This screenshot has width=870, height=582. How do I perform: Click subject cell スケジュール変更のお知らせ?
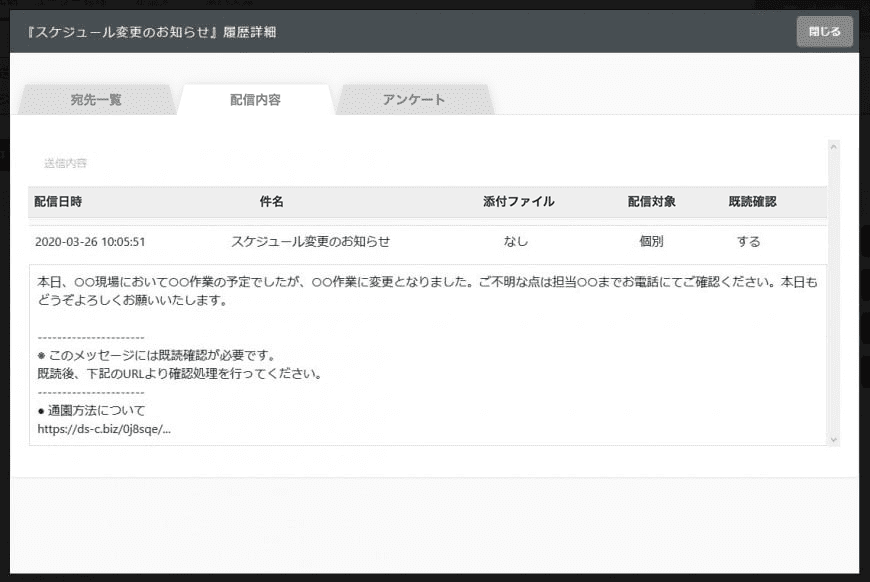[311, 241]
